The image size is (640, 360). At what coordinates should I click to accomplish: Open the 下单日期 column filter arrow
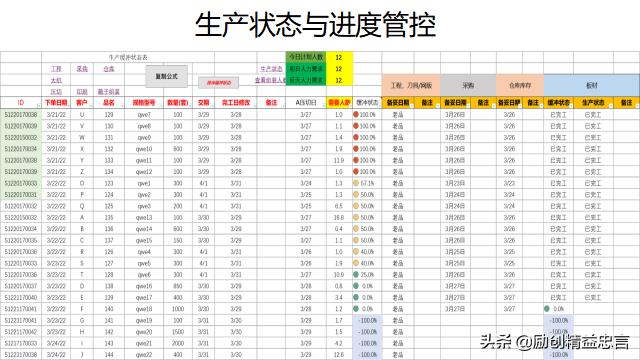(68, 106)
